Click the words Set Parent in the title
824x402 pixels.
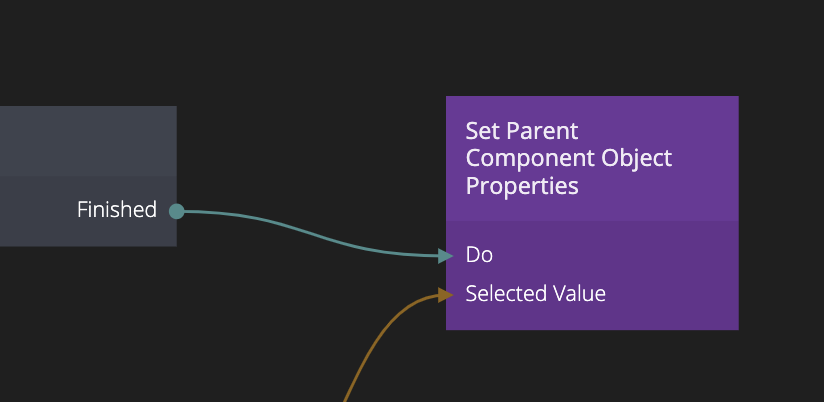tap(522, 131)
